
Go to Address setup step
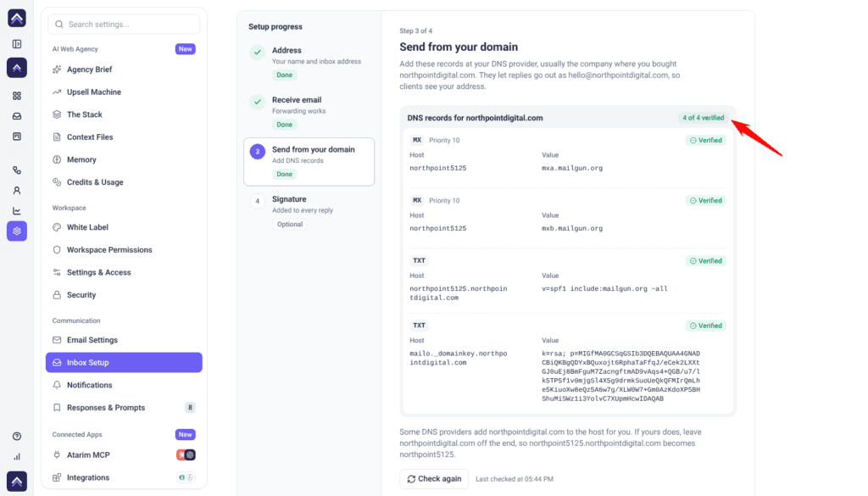pyautogui.click(x=309, y=63)
